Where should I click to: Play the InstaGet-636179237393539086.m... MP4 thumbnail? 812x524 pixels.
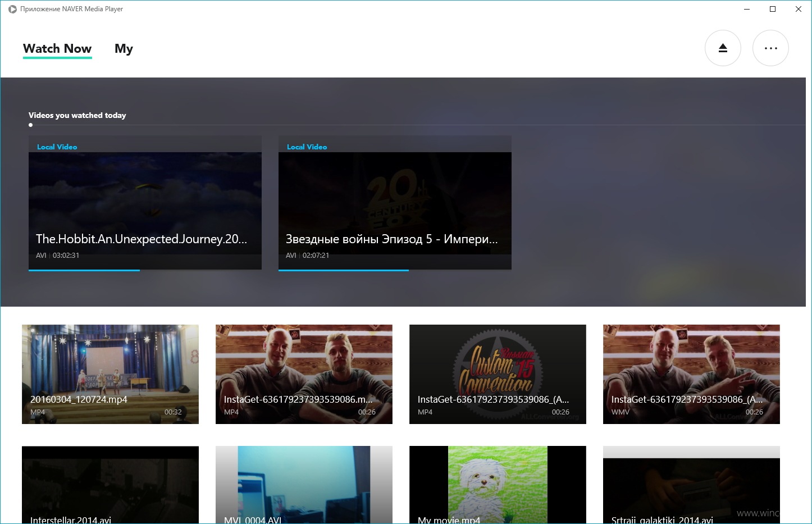[x=304, y=374]
